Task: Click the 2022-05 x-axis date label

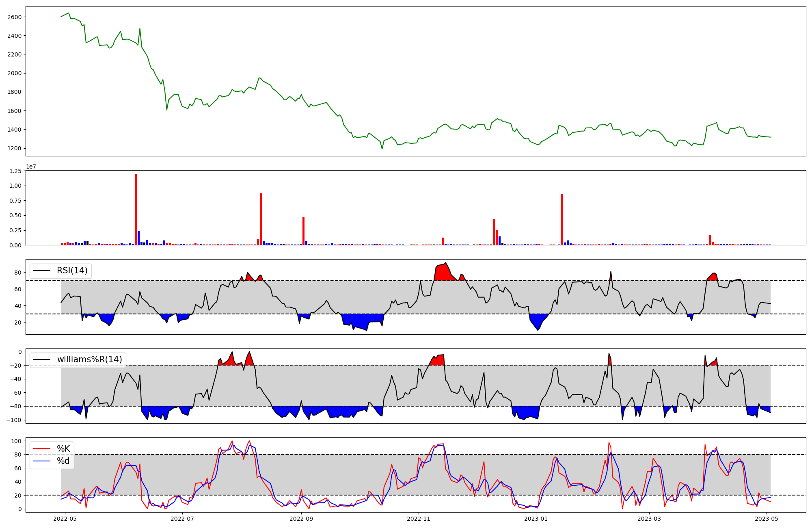Action: click(65, 519)
